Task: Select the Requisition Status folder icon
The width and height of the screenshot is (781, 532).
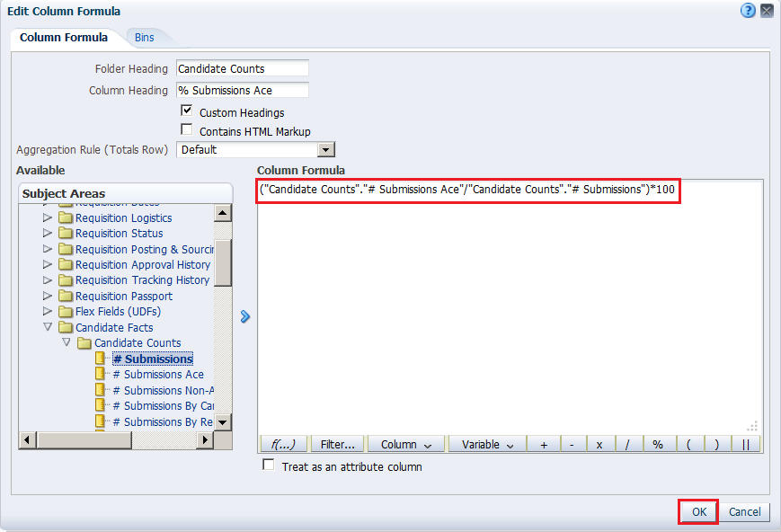Action: coord(66,233)
